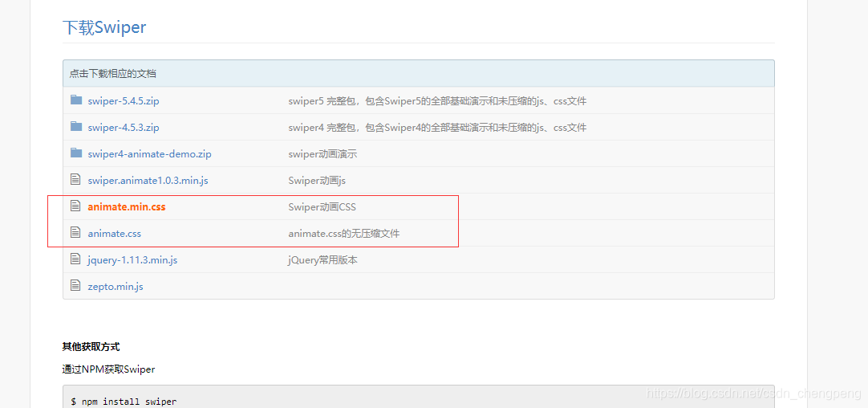Click the file icon beside zepto.min.js

[76, 286]
